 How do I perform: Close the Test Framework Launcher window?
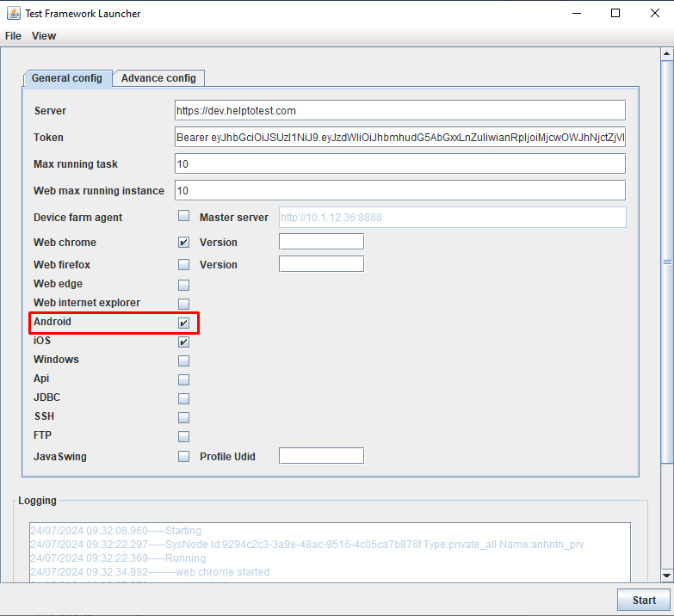tap(655, 13)
